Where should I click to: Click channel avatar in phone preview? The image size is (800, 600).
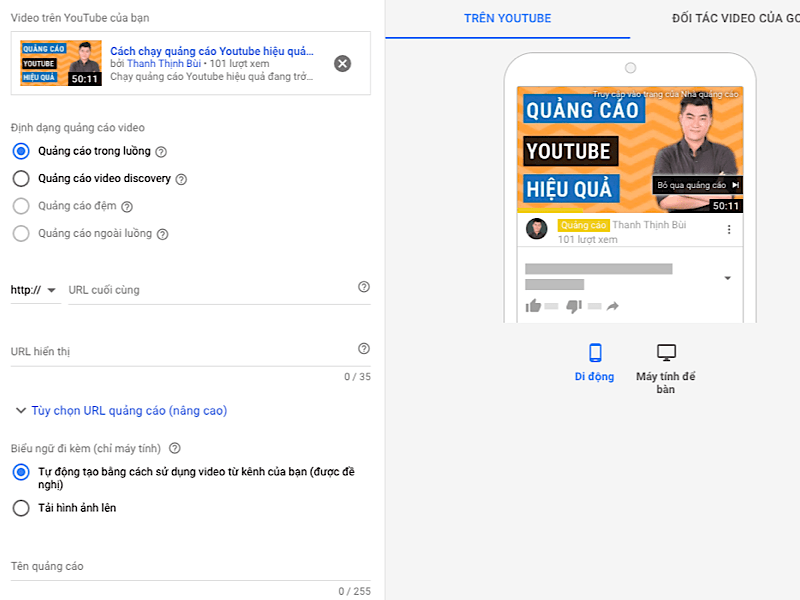point(537,229)
